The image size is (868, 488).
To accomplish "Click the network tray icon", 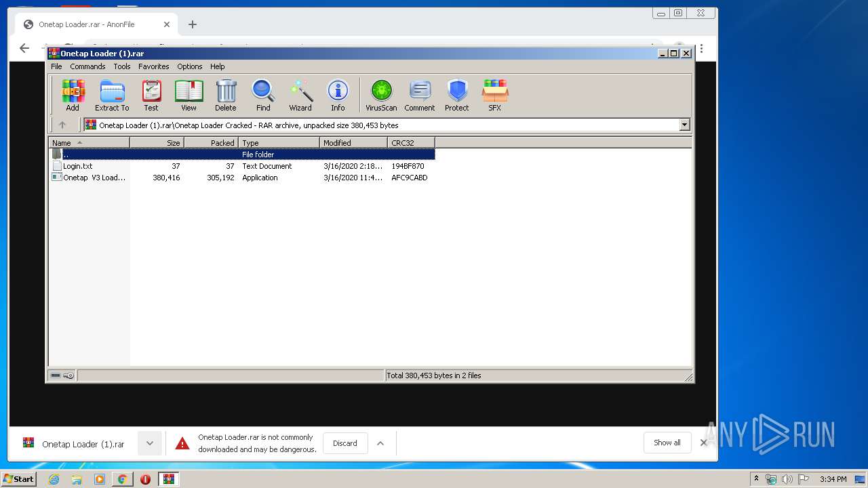I will (770, 479).
